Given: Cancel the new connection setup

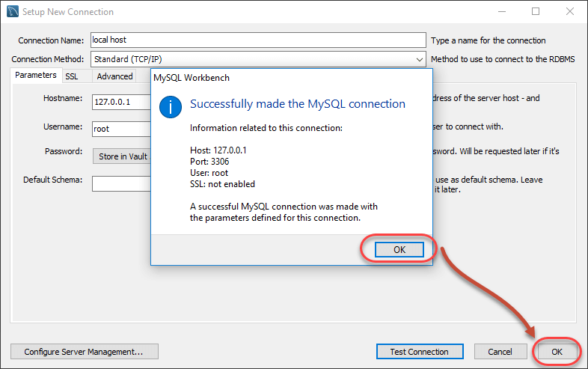Looking at the screenshot, I should 500,351.
